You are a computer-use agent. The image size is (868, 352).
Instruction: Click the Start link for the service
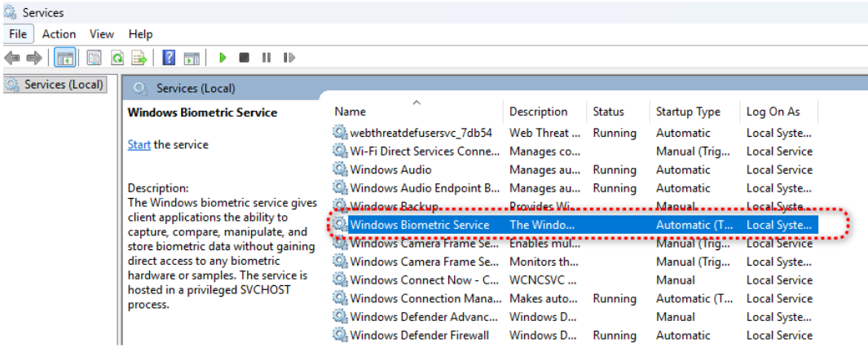(x=139, y=144)
